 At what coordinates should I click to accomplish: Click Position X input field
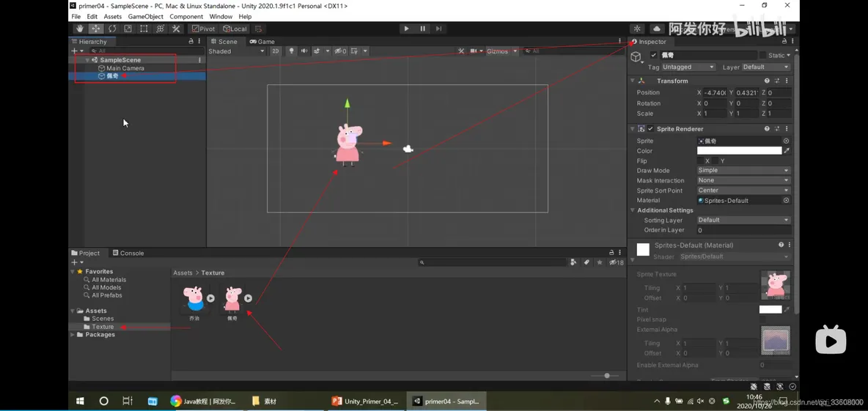click(x=716, y=92)
